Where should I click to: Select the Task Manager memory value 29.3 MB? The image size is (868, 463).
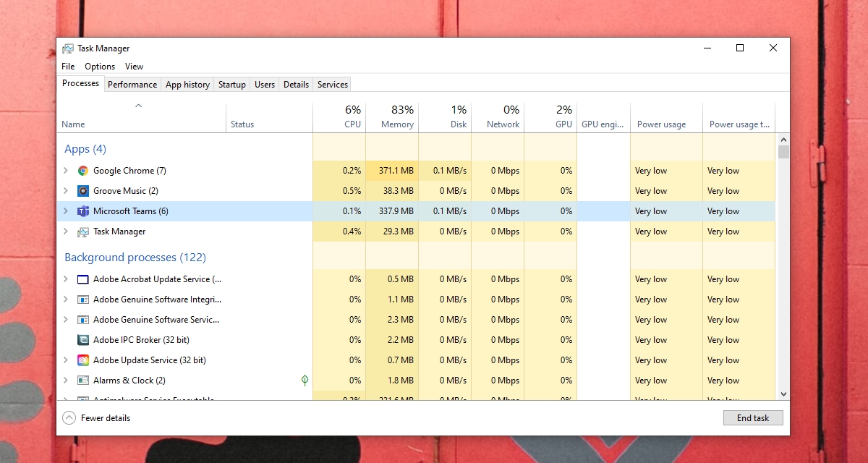click(399, 231)
